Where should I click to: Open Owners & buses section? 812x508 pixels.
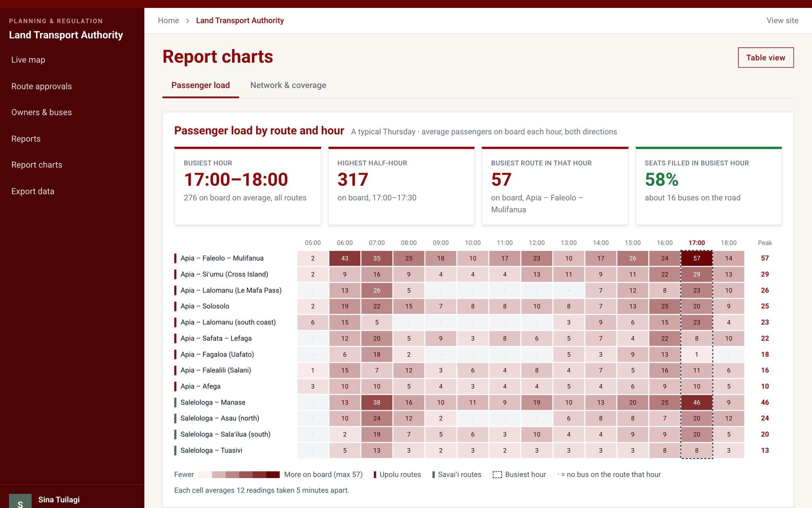point(41,112)
